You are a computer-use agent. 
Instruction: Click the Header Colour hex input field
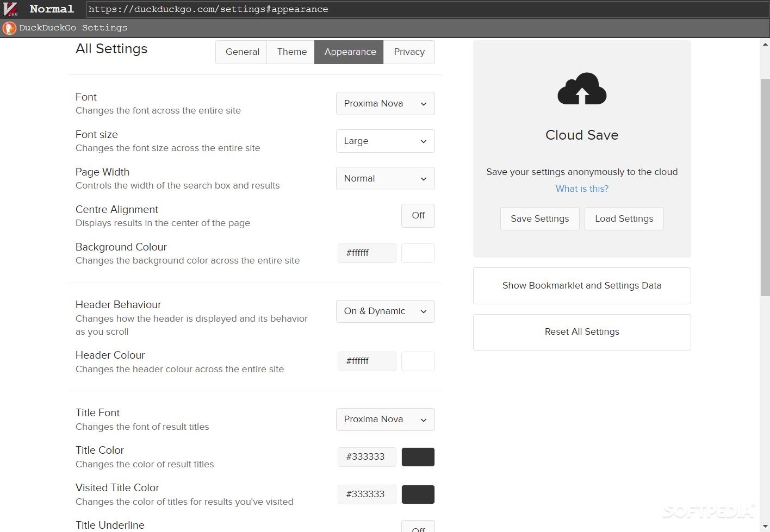tap(367, 361)
